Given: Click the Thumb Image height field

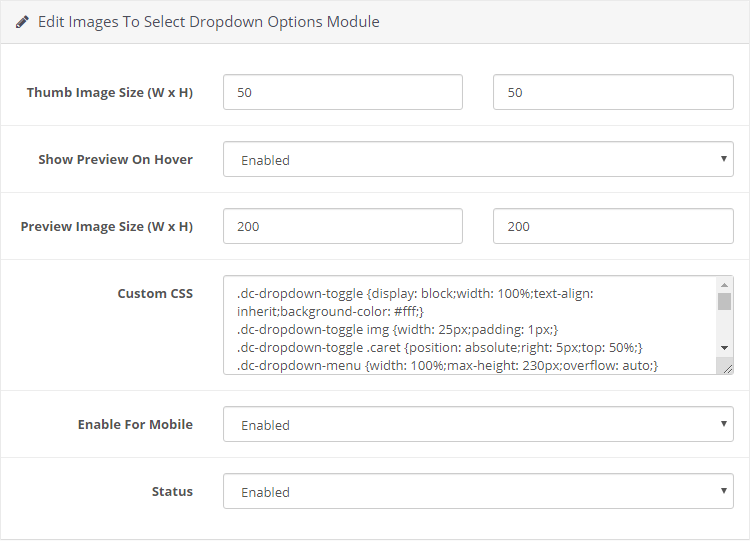Looking at the screenshot, I should tap(613, 92).
